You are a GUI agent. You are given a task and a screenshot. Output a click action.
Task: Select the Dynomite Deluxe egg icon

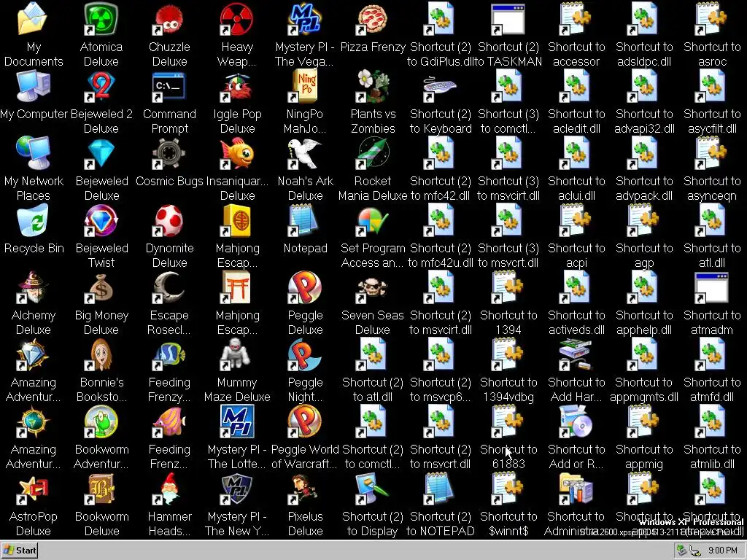(x=169, y=220)
